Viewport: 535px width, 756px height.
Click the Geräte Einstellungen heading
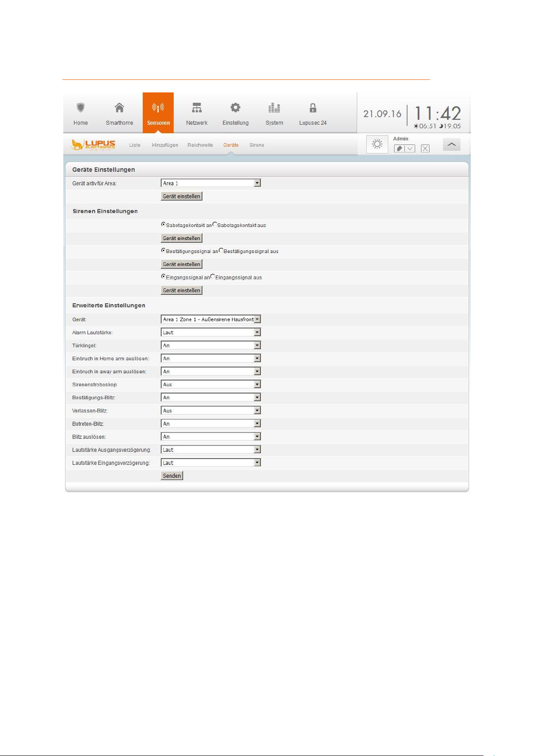coord(104,170)
